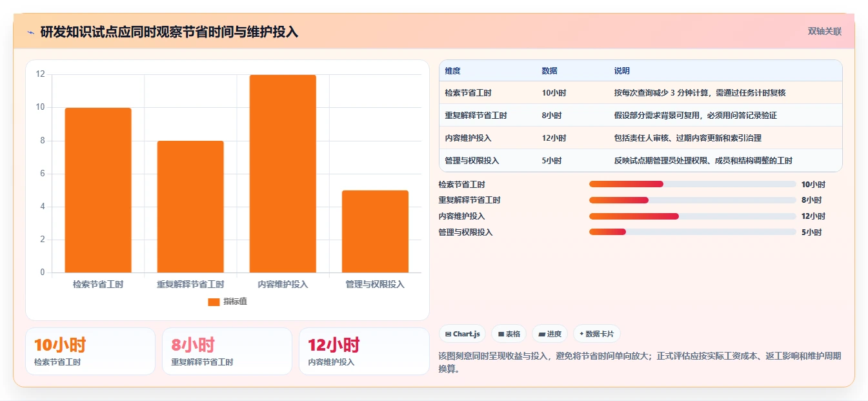Click the 重复解释节省工时 progress bar track

[692, 200]
